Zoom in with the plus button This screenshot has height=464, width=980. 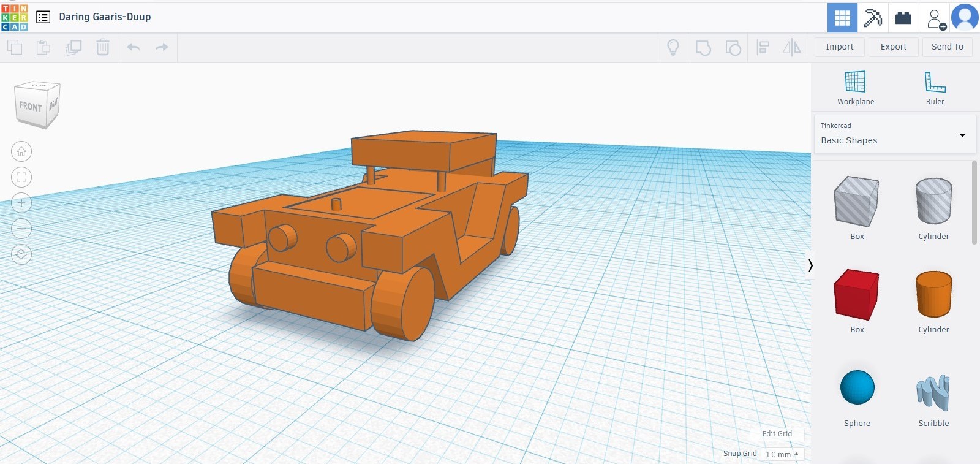point(21,203)
